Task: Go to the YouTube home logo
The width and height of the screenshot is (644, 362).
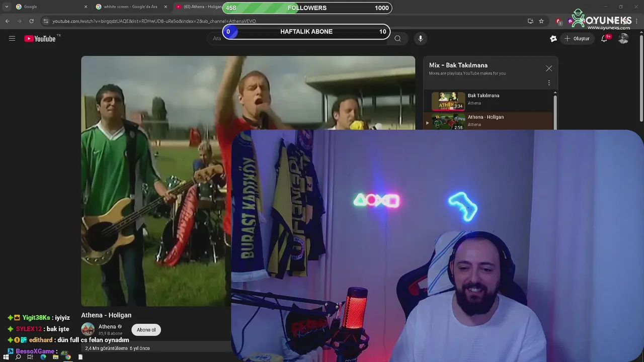Action: (40, 39)
